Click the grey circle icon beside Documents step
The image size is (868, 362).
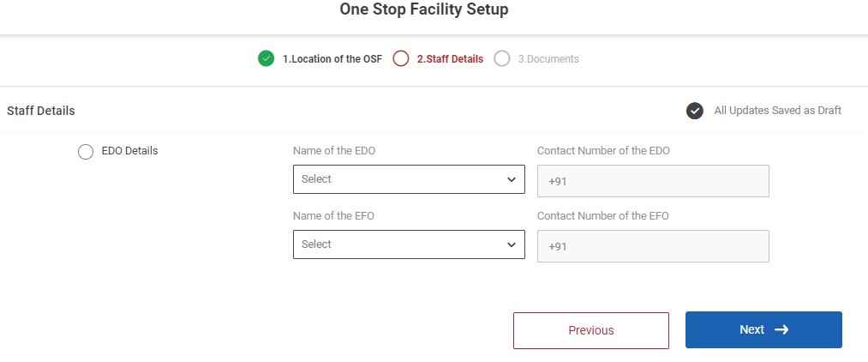[x=502, y=59]
